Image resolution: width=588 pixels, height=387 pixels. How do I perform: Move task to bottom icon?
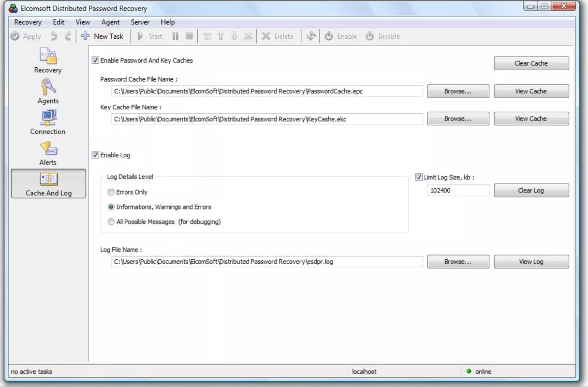point(248,36)
